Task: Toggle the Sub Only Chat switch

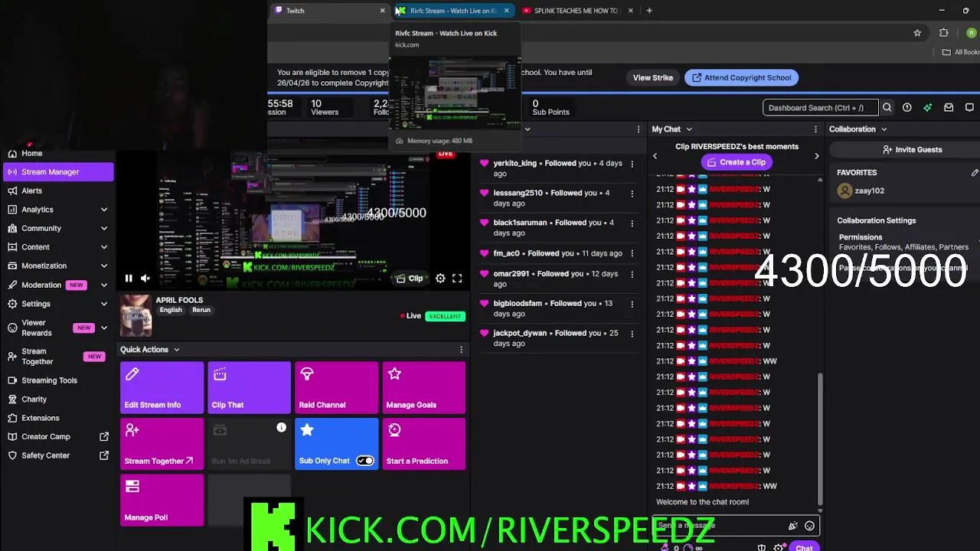Action: (x=364, y=461)
